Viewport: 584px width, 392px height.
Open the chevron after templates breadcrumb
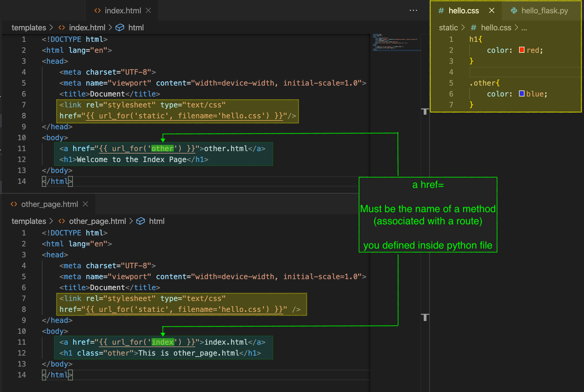pos(50,27)
